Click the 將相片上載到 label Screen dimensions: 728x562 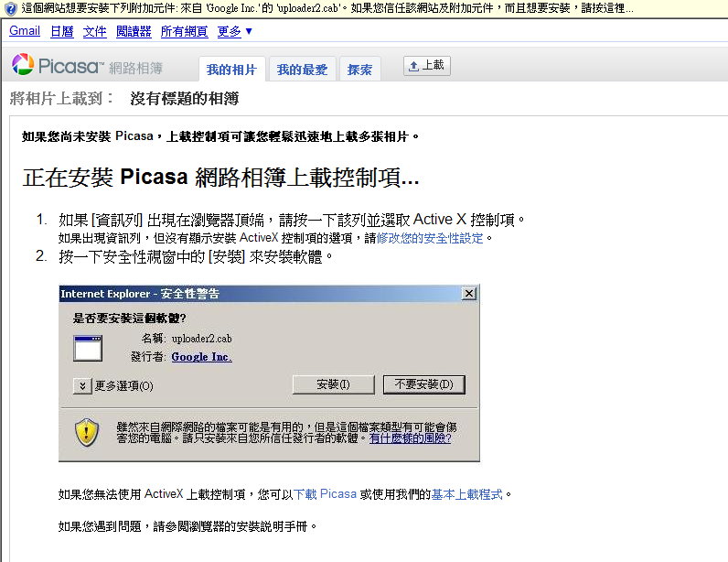tap(61, 98)
